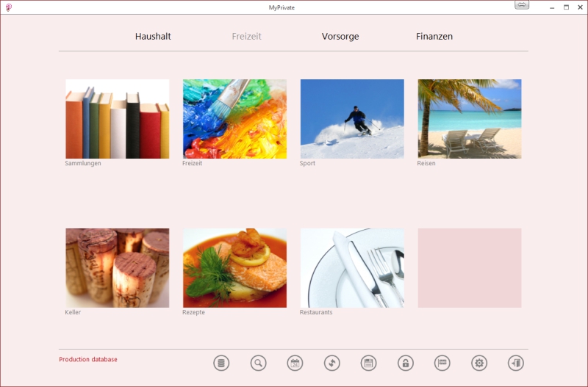The image size is (588, 387).
Task: Open the Sport skier thumbnail
Action: pos(352,119)
